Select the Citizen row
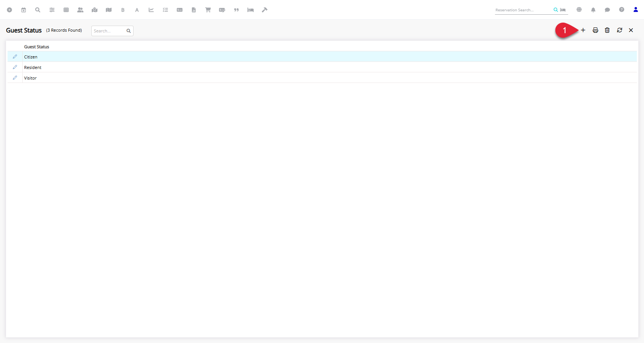Viewport: 644px width, 343px height. (322, 57)
